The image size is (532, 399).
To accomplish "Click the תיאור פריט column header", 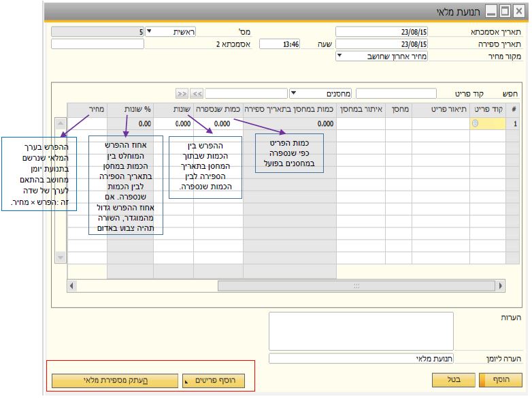I will 441,110.
